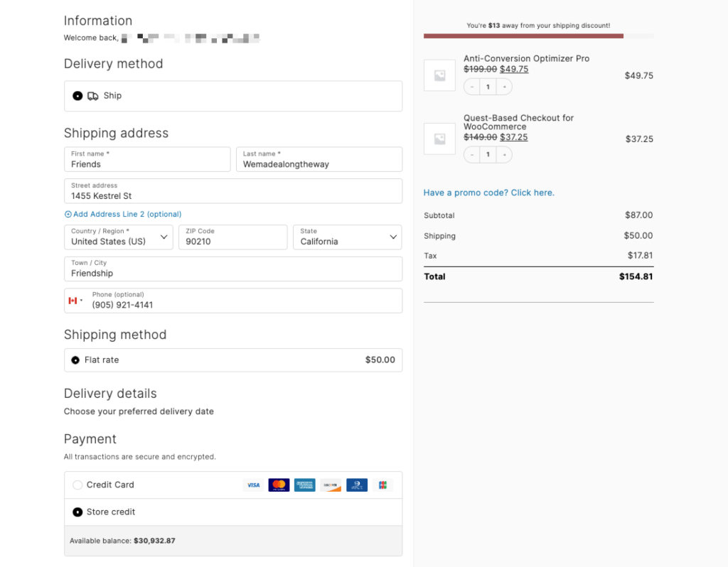Viewport: 728px width, 567px height.
Task: Select the Credit Card payment option
Action: (77, 485)
